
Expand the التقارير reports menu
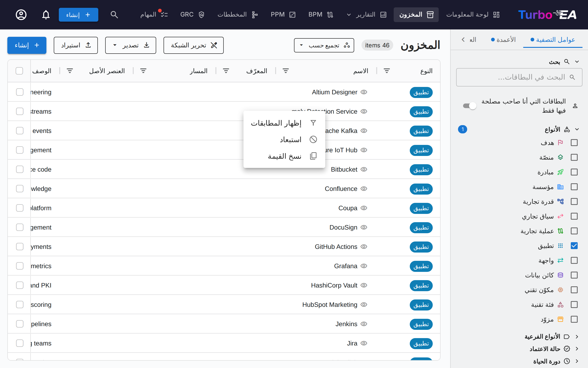coord(366,14)
